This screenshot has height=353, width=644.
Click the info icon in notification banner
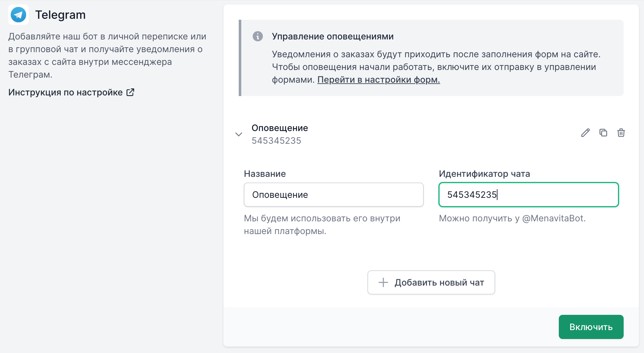(x=257, y=36)
